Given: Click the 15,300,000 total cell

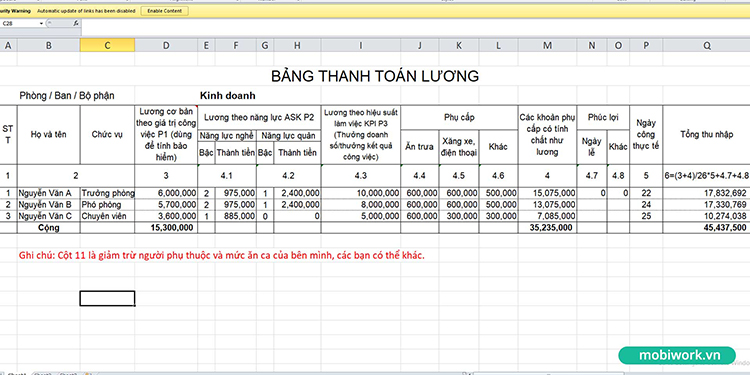Looking at the screenshot, I should tap(166, 228).
